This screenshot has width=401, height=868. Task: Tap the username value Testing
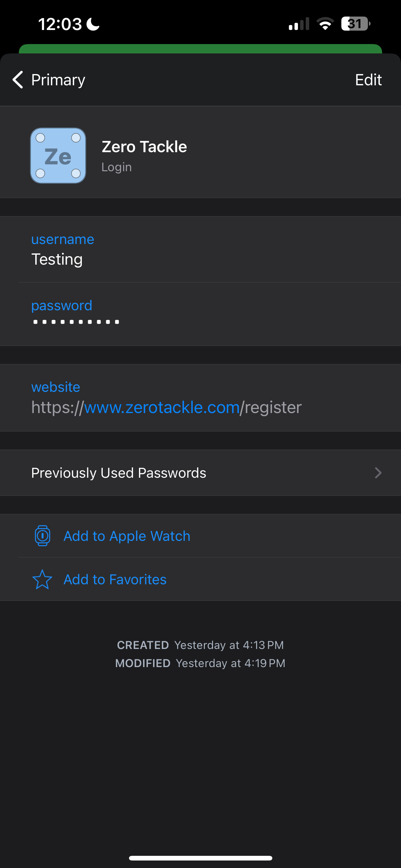pos(57,259)
